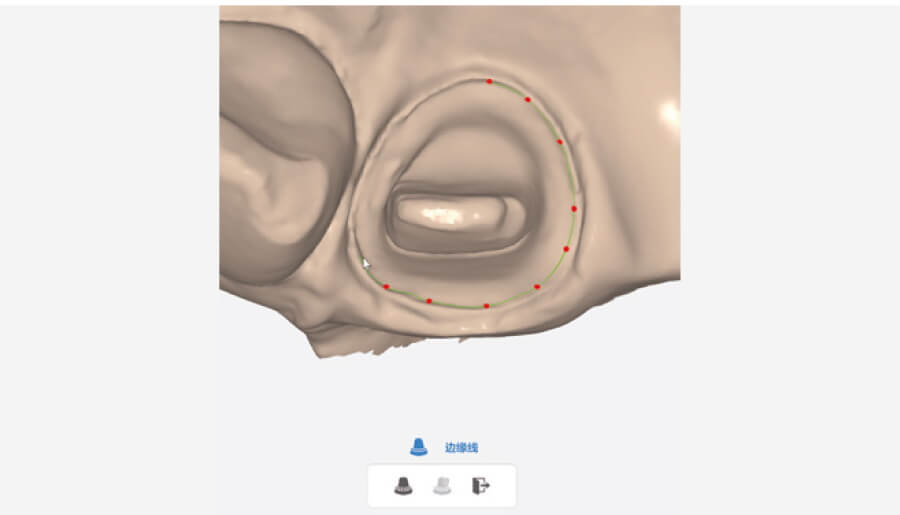900x515 pixels.
Task: Click the red point between leftmost and bottom points
Action: point(429,301)
